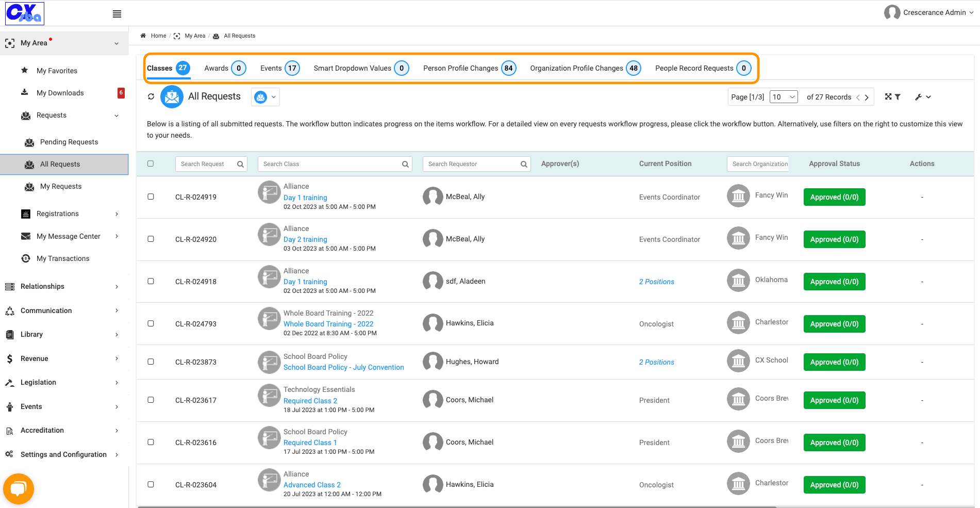Viewport: 980px width, 508px height.
Task: Check the CL-R-024919 row checkbox
Action: coord(151,196)
